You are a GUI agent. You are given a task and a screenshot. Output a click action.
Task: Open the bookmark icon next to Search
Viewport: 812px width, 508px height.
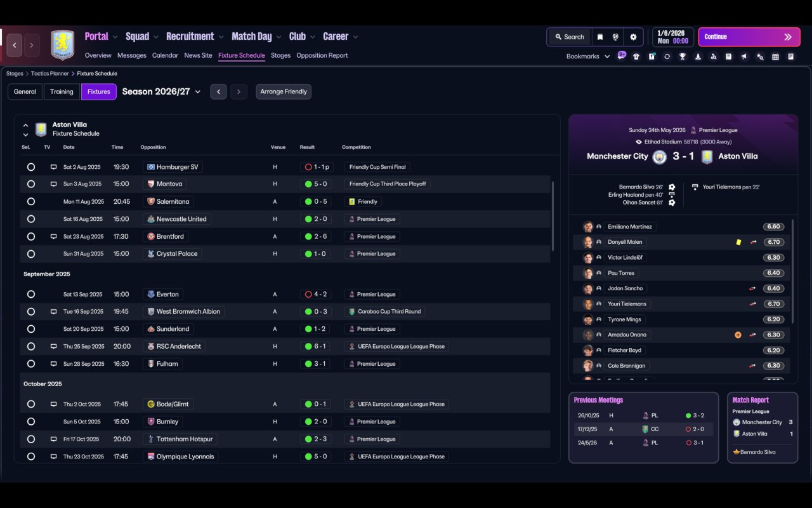[599, 37]
